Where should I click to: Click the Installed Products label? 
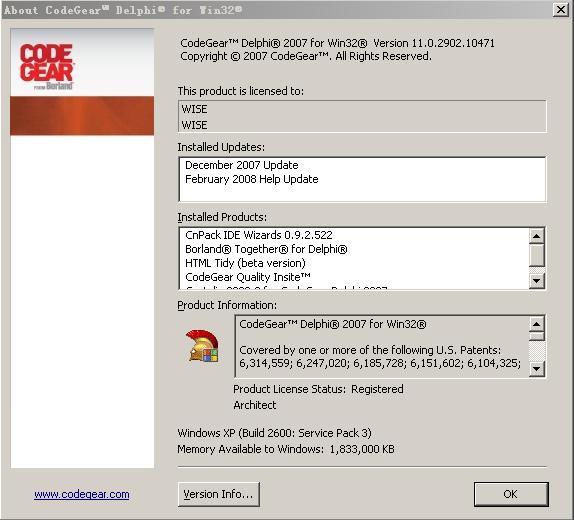click(x=222, y=217)
